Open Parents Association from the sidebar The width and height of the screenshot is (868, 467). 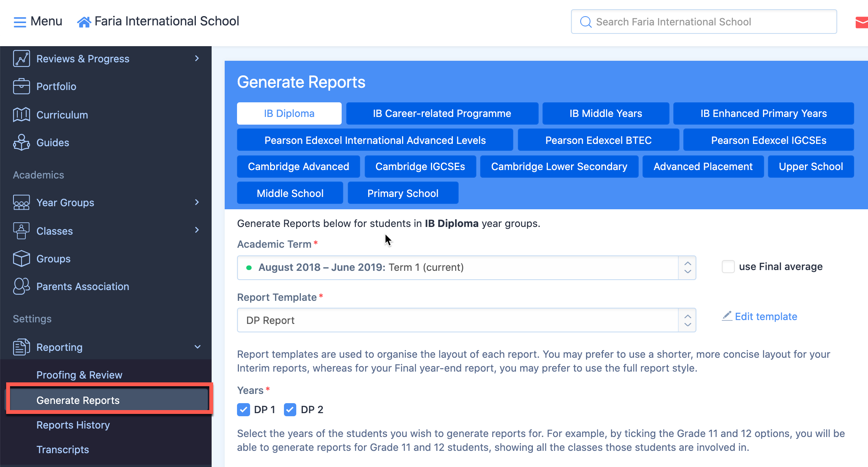[83, 286]
